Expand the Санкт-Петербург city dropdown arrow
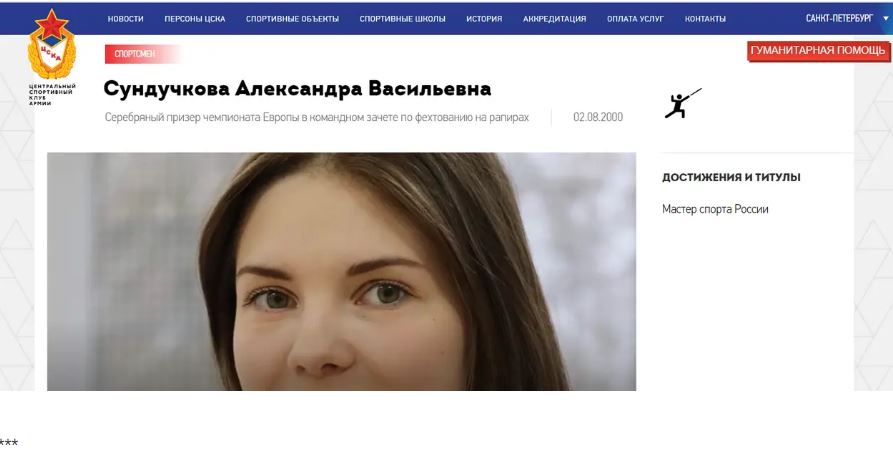 tap(886, 18)
